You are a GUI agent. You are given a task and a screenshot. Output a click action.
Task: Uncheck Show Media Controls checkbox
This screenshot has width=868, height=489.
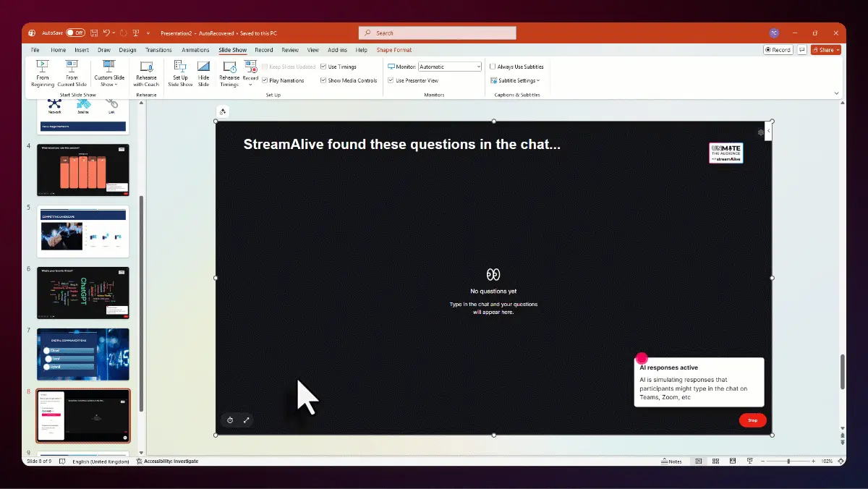(323, 80)
